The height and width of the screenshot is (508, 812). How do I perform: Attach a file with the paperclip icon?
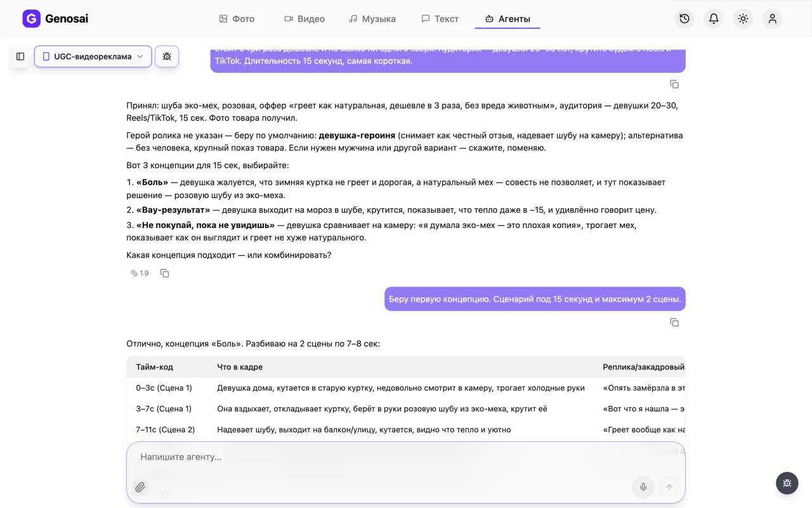[x=140, y=487]
